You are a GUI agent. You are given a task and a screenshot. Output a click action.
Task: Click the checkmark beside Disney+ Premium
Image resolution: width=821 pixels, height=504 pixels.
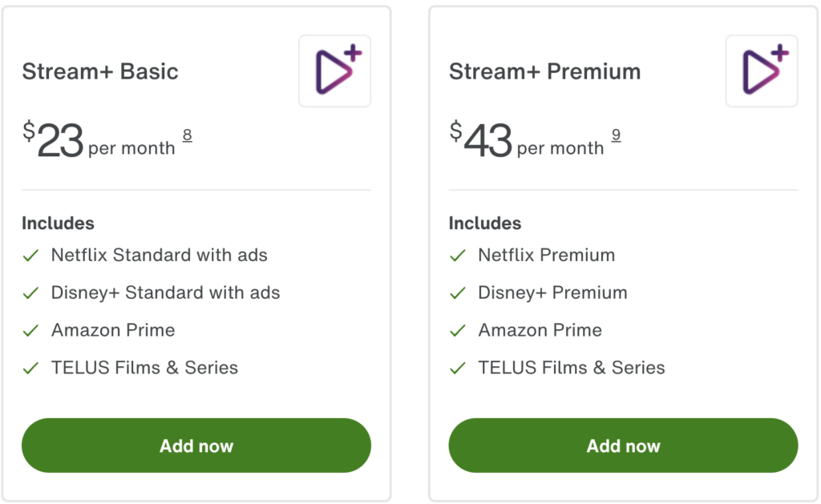[x=457, y=292]
